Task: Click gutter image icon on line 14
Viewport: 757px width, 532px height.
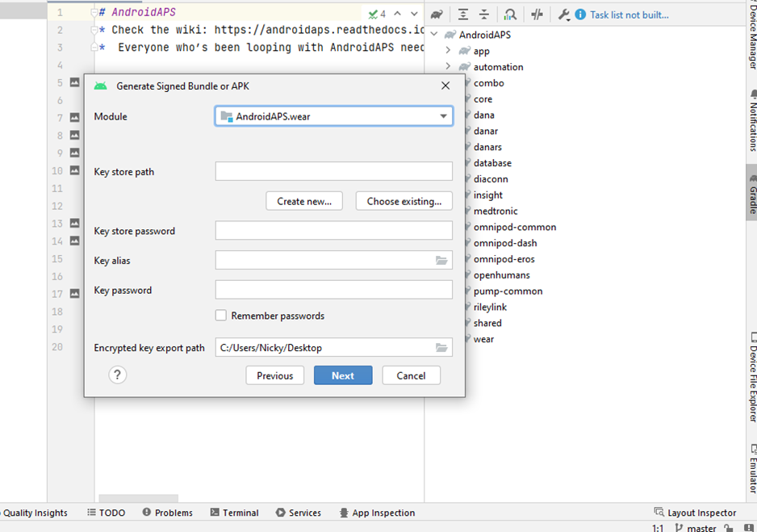Action: point(75,241)
